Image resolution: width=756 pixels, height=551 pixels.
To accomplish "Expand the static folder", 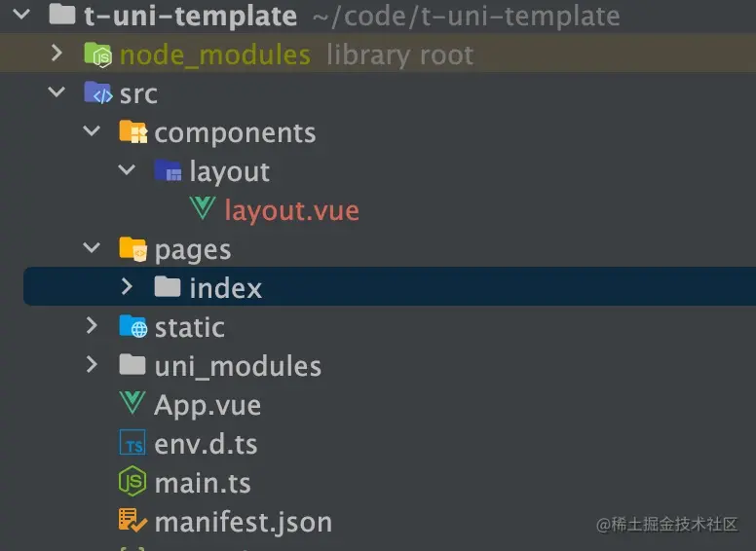I will (x=92, y=326).
